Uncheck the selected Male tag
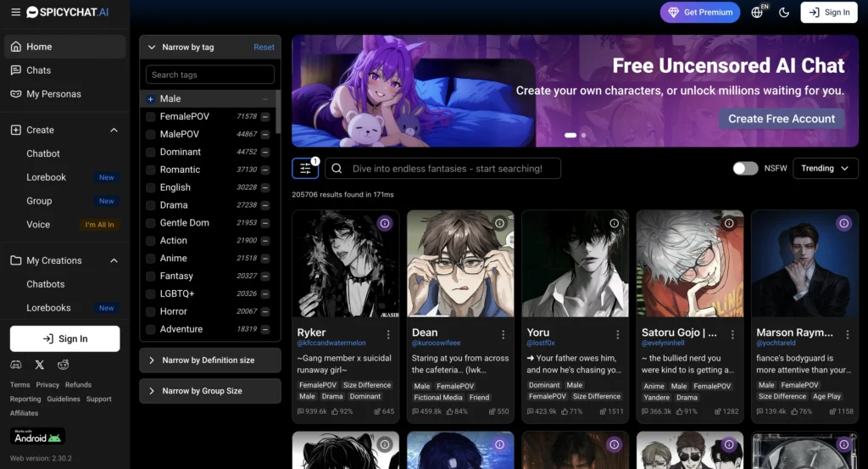 [150, 99]
